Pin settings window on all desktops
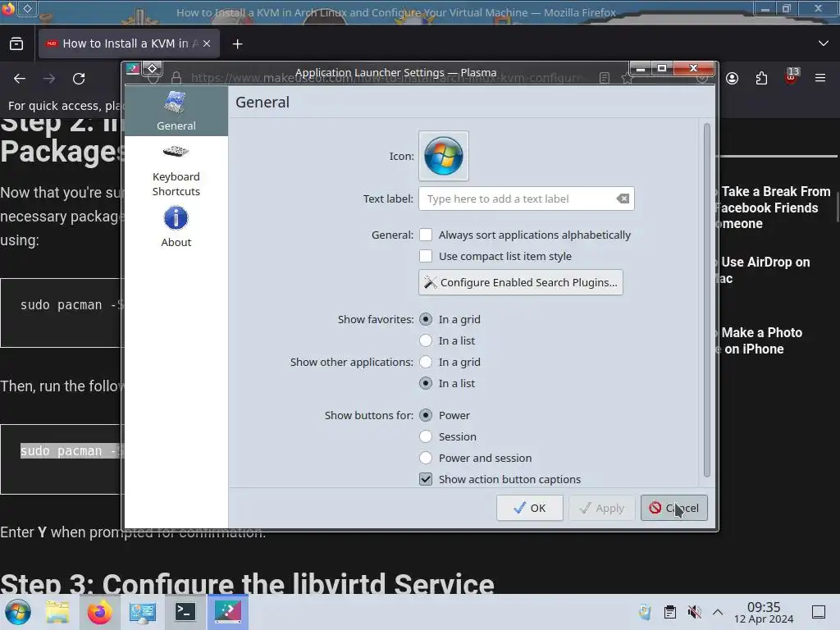 (152, 69)
